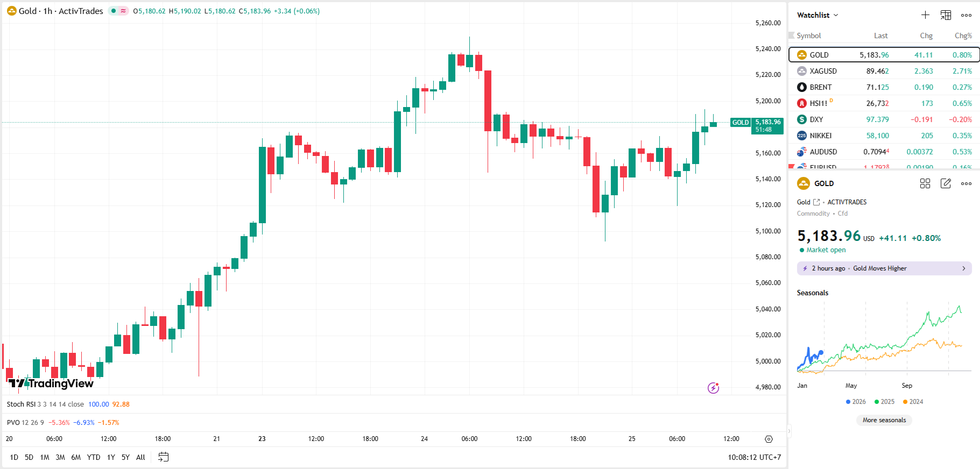Open the watchlist advanced view icon
Image resolution: width=980 pixels, height=469 pixels.
[946, 15]
